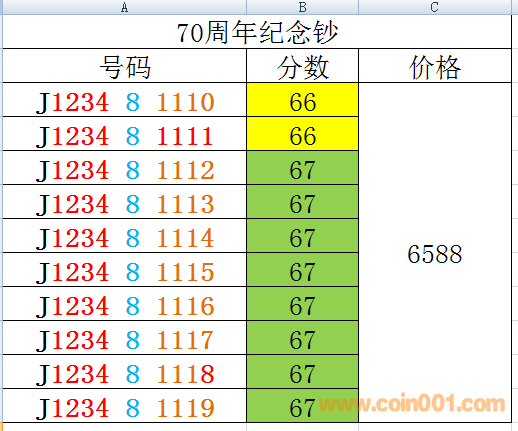Click the cell J1234 8 1116
Image resolution: width=518 pixels, height=431 pixels.
click(124, 304)
